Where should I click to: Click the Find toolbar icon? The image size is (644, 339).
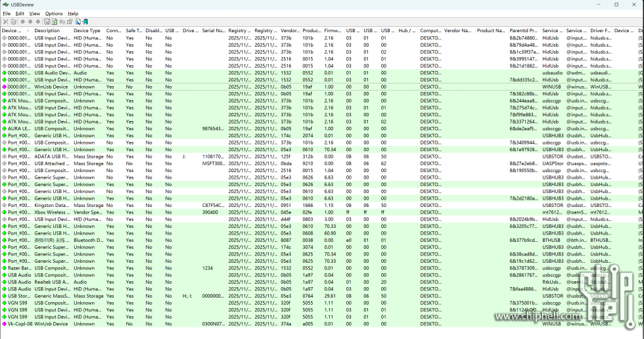click(x=78, y=22)
